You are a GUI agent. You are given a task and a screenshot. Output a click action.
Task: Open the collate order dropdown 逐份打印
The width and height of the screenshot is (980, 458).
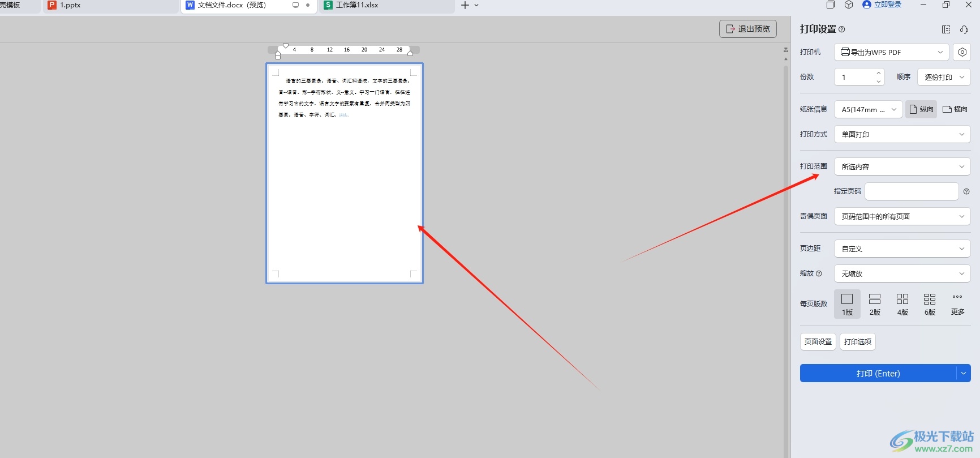click(944, 77)
